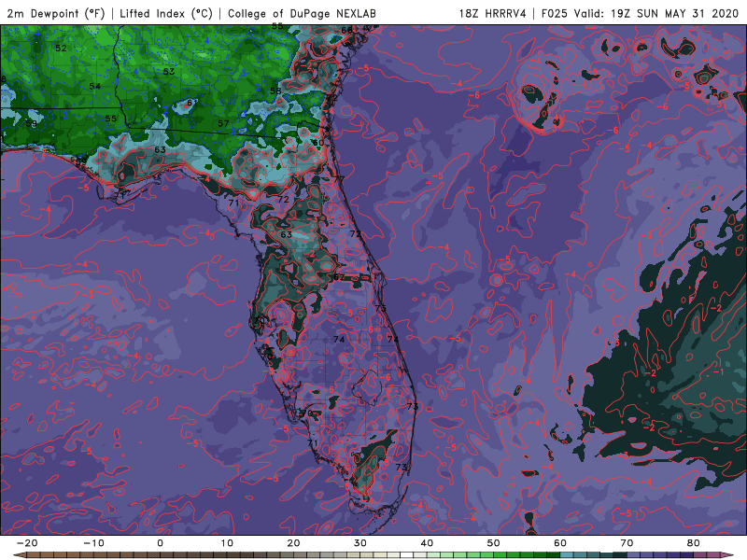Click the 0 label on the color scale
747x560 pixels.
tap(160, 543)
